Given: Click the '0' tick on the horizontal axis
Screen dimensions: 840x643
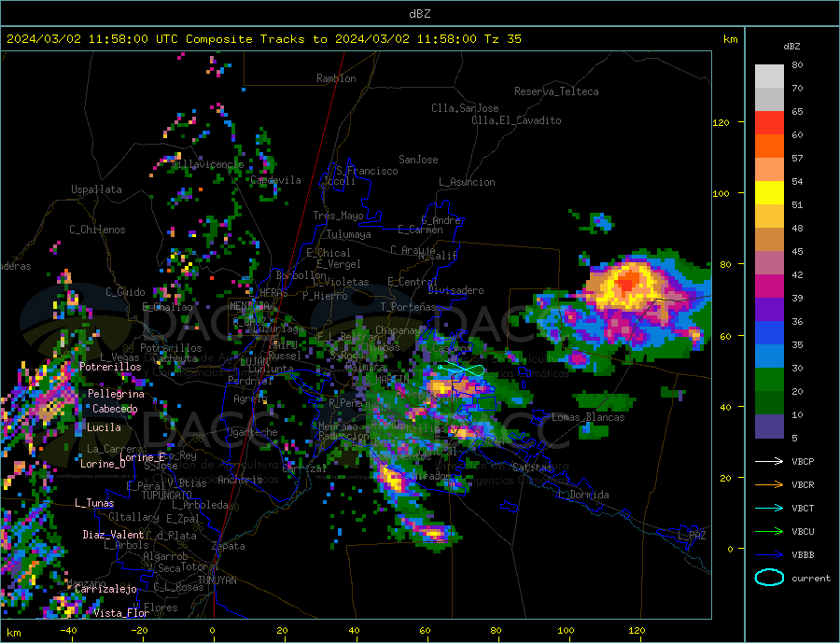Looking at the screenshot, I should click(x=212, y=631).
